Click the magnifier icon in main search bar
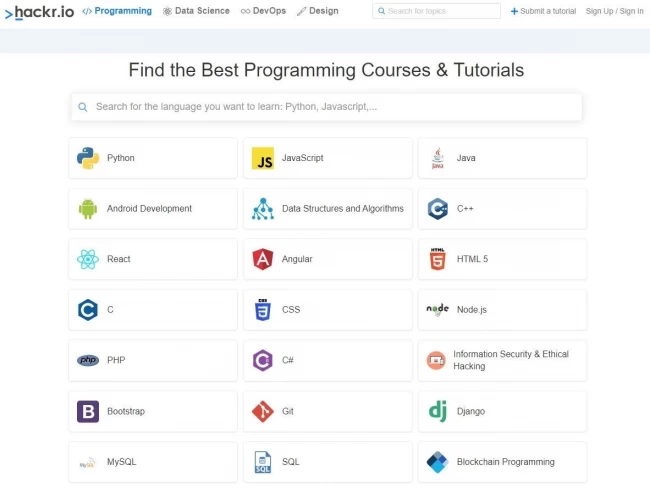The width and height of the screenshot is (650, 488). point(83,107)
